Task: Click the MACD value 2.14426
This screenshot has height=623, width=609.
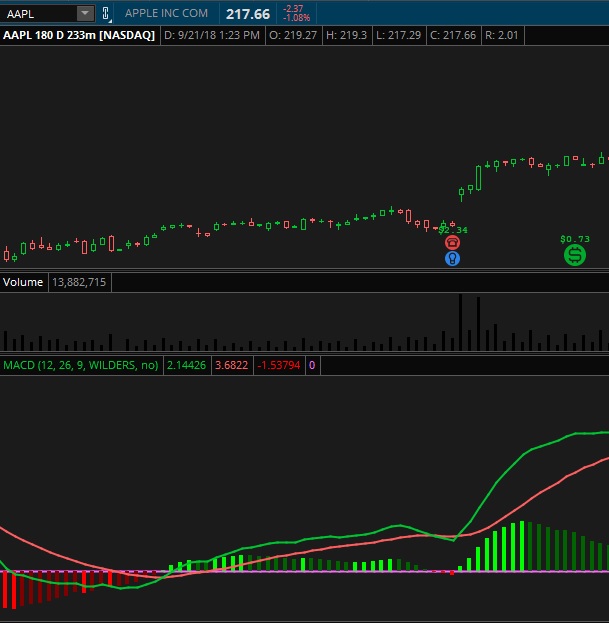Action: pyautogui.click(x=186, y=365)
